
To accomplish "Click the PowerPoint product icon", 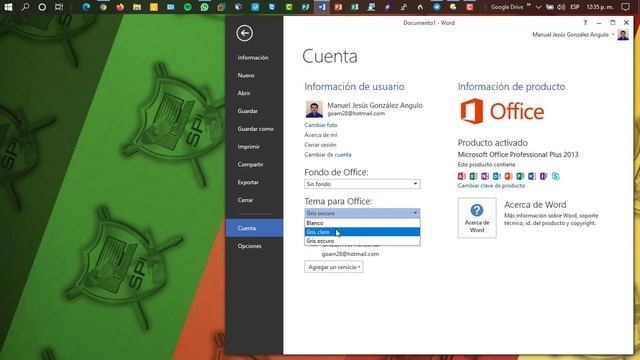I will tap(508, 176).
